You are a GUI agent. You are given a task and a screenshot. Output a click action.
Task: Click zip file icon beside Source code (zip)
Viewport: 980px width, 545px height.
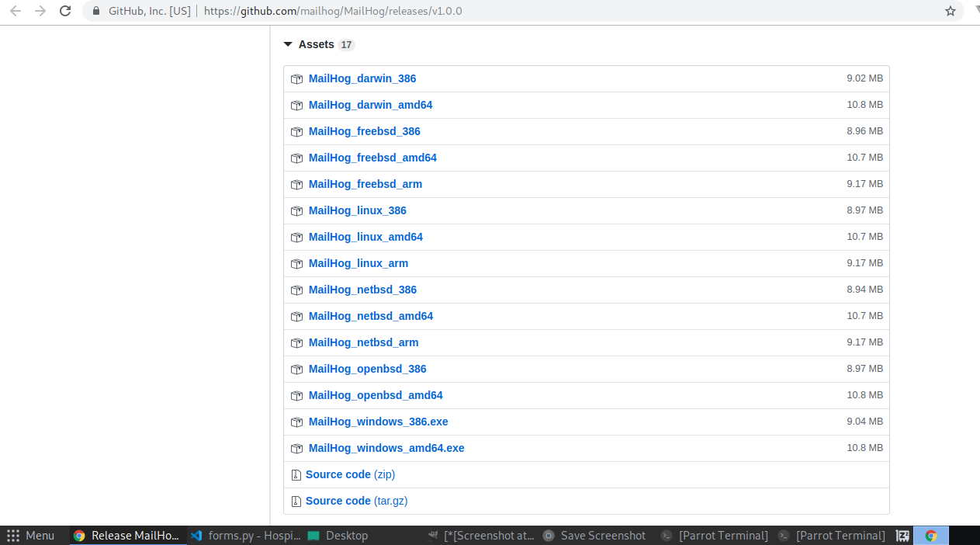[296, 475]
